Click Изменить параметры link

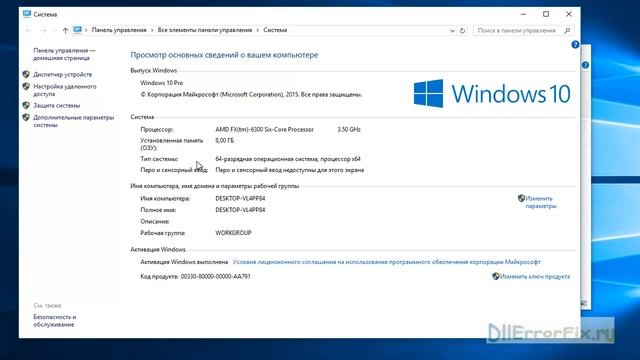[x=541, y=202]
